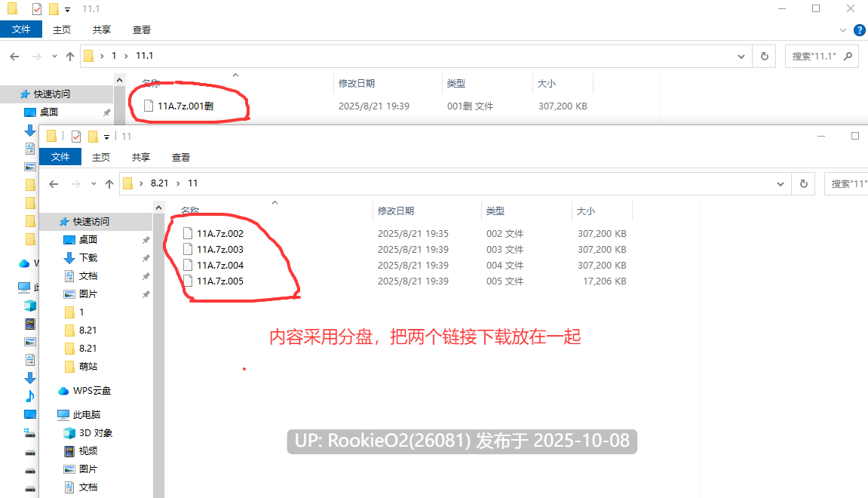Click the properties icon in the 11 title bar
This screenshot has height=498, width=868.
pyautogui.click(x=76, y=137)
